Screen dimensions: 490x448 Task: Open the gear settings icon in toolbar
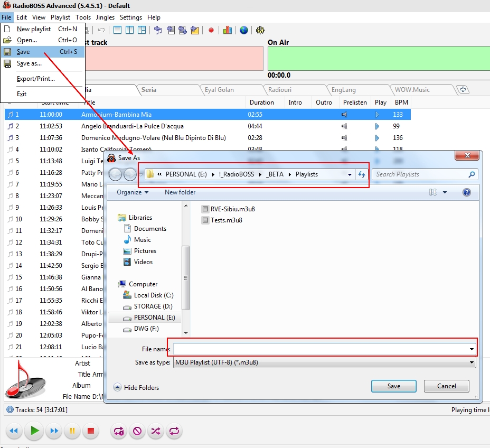[260, 30]
